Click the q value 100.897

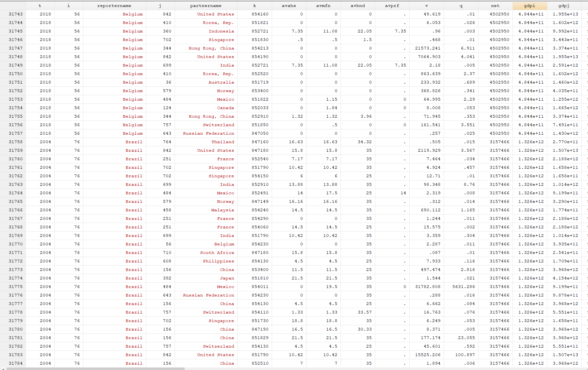click(465, 355)
